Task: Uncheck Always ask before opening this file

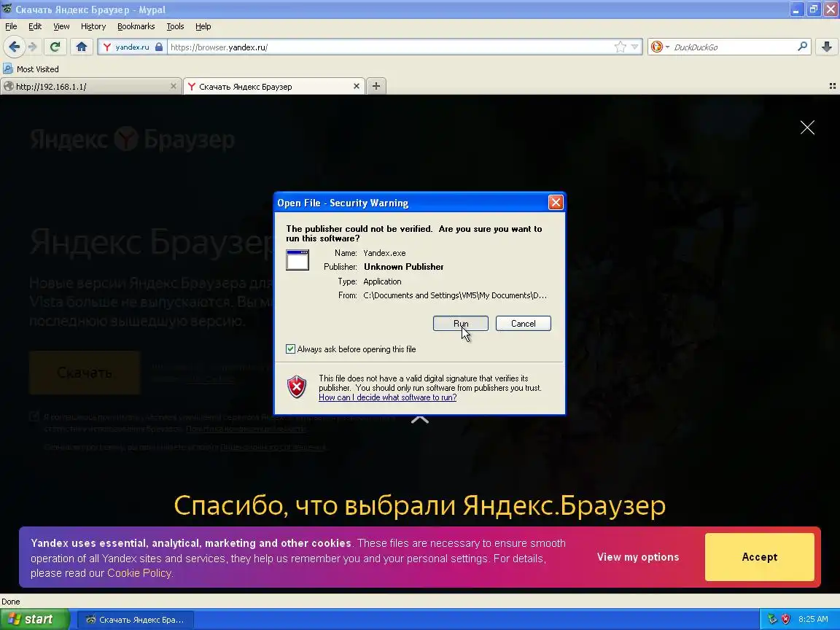Action: click(290, 349)
